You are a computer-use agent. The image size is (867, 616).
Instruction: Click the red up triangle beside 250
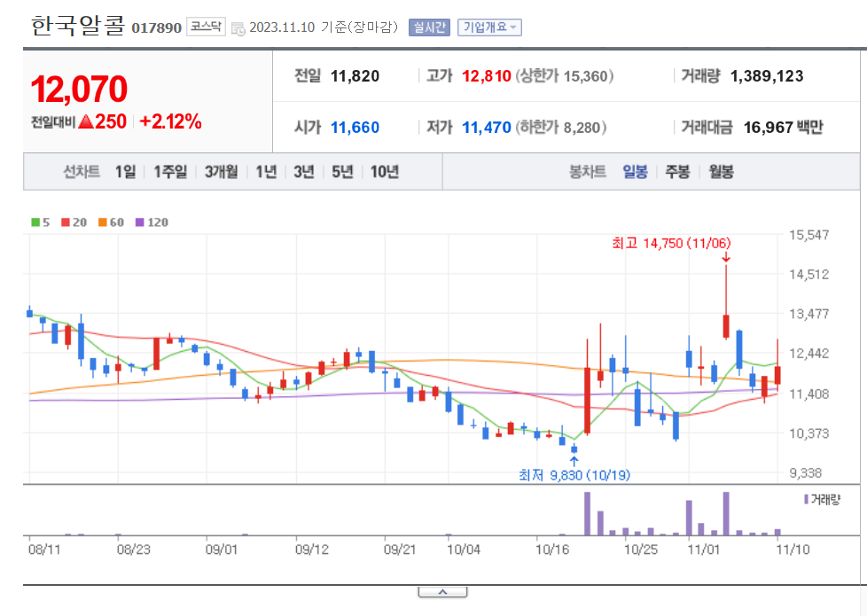[86, 121]
